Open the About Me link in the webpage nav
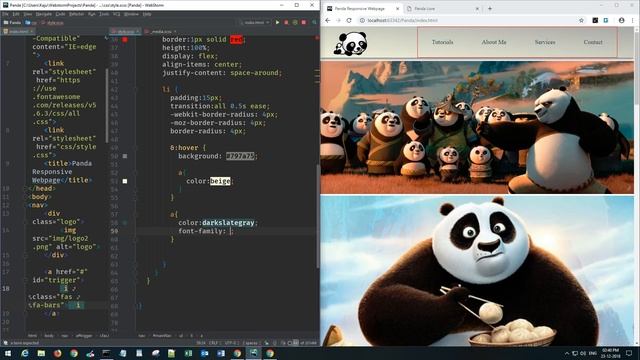640x360 pixels. click(x=493, y=42)
